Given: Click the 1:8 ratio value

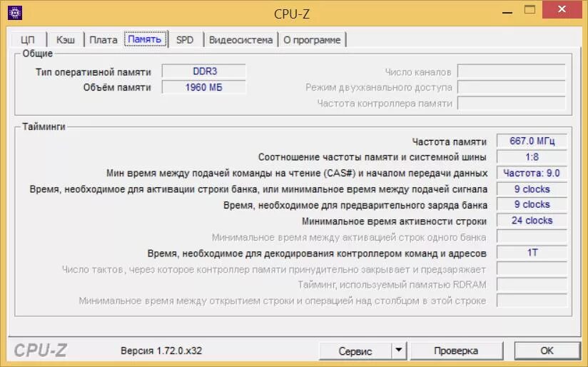Looking at the screenshot, I should [x=532, y=157].
